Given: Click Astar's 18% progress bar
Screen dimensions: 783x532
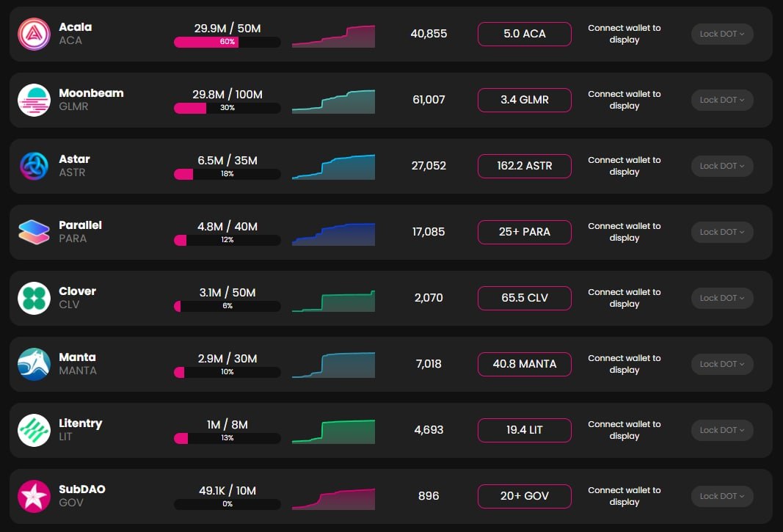Looking at the screenshot, I should [227, 174].
